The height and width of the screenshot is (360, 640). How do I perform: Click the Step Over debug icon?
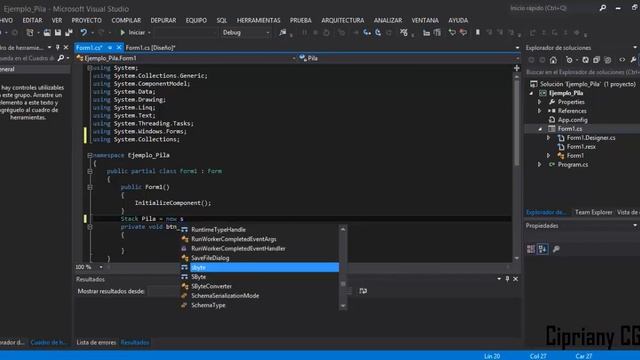(378, 32)
